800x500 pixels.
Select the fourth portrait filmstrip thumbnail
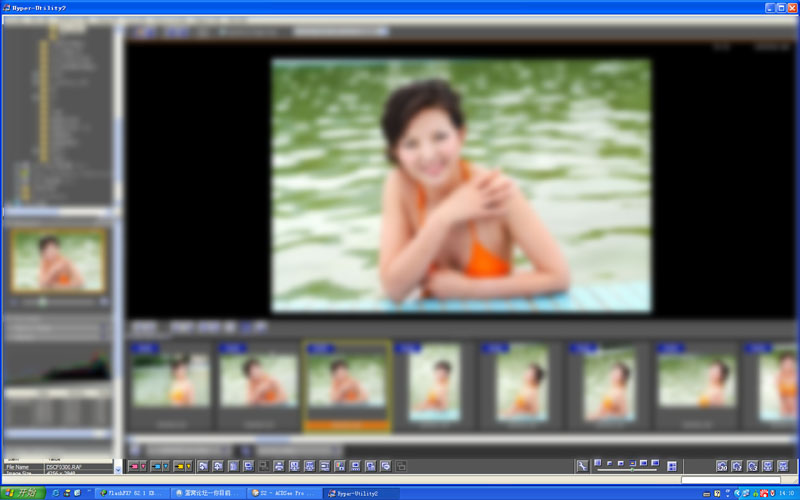click(x=435, y=383)
